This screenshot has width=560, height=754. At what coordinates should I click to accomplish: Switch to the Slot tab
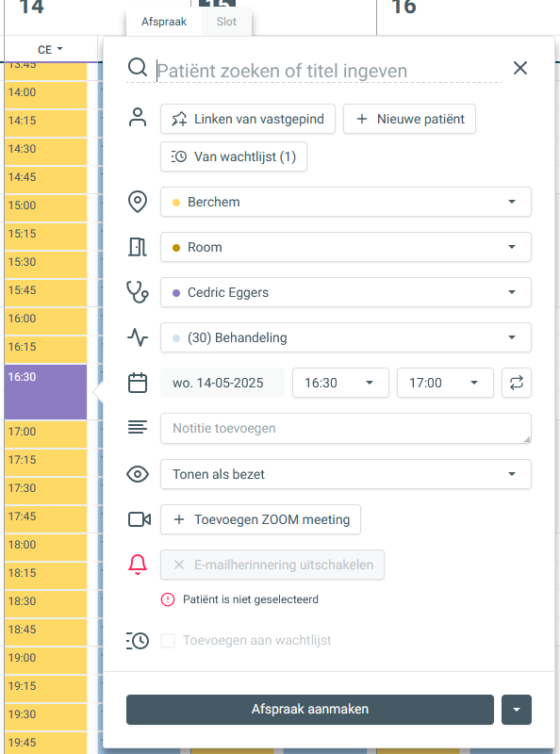tap(226, 22)
